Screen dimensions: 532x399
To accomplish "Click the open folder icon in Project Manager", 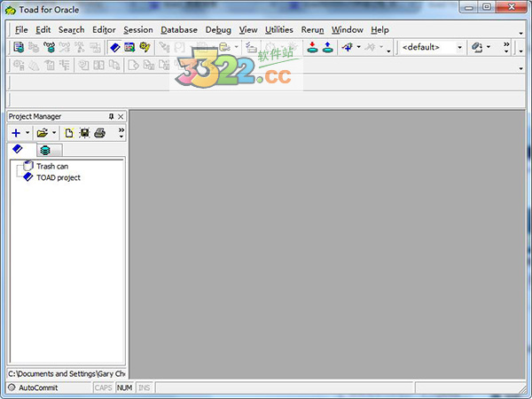I will pos(43,133).
